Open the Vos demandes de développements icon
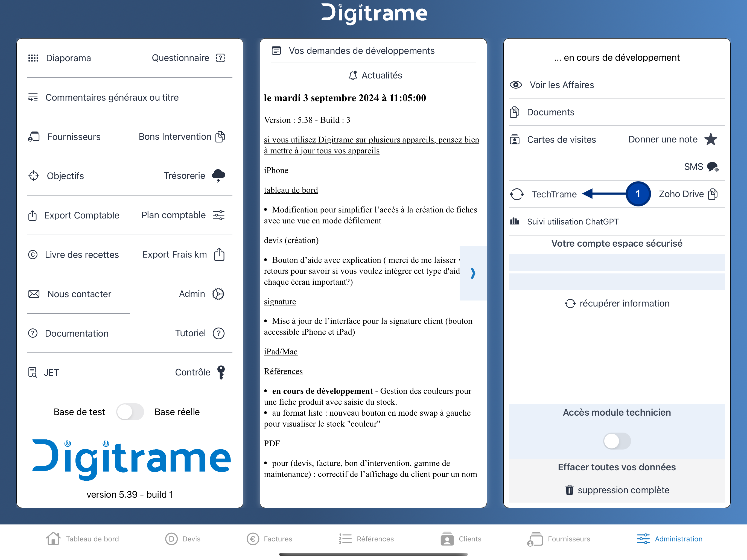 pyautogui.click(x=276, y=51)
